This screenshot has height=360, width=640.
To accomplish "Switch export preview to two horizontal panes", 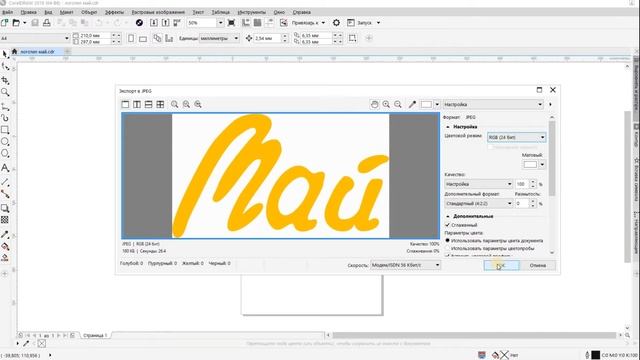I will point(149,104).
